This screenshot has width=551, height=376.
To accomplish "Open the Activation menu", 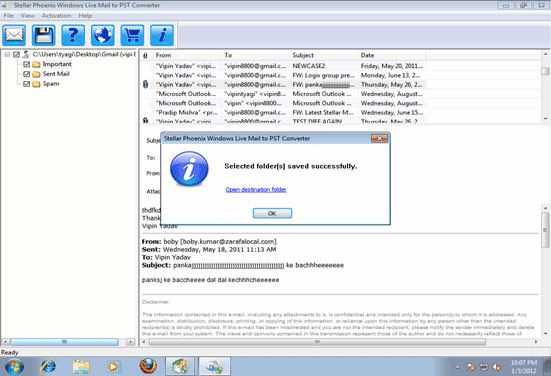I will [x=56, y=16].
